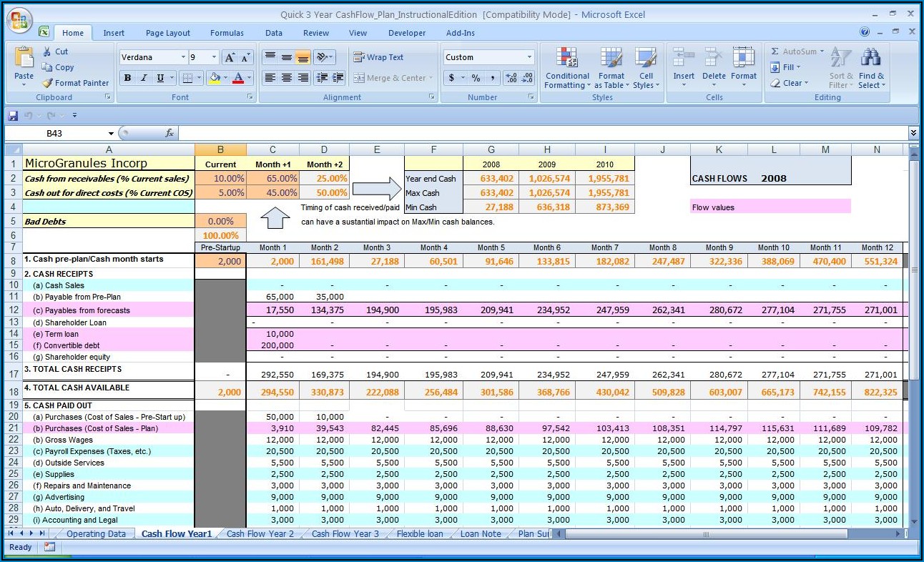Click the Save icon in quick access toolbar

click(13, 115)
